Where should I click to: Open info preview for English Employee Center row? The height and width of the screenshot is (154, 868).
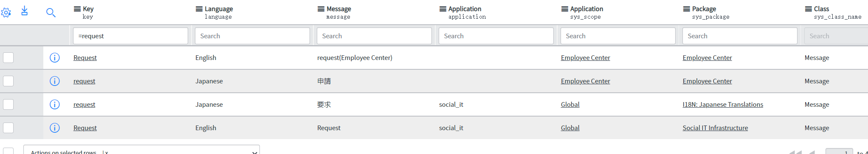click(x=55, y=57)
